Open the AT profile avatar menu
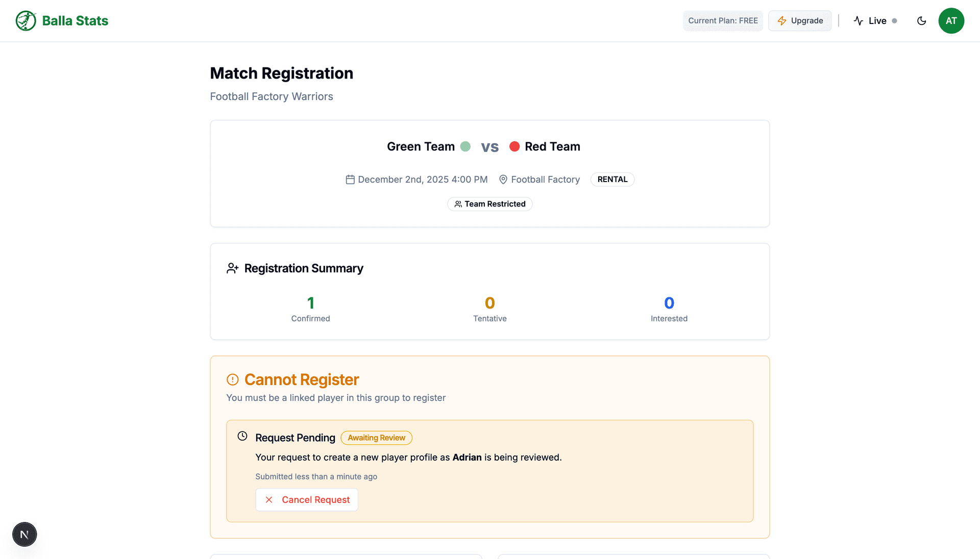Screen dimensions: 980x559 tap(951, 20)
